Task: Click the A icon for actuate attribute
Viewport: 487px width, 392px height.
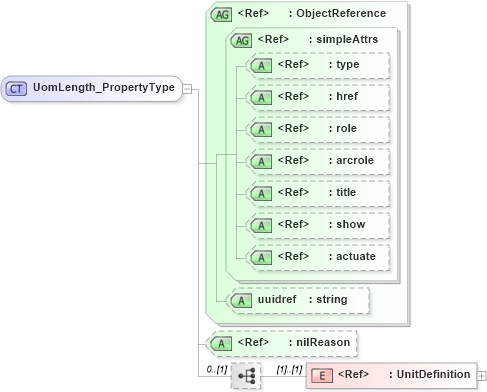Action: coord(261,257)
